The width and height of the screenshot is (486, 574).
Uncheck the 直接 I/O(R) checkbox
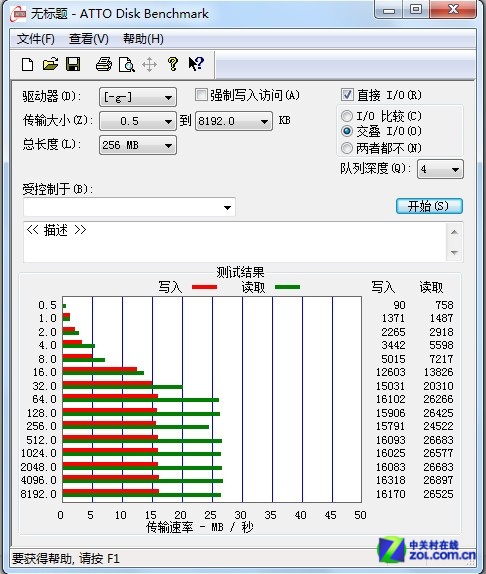point(347,95)
